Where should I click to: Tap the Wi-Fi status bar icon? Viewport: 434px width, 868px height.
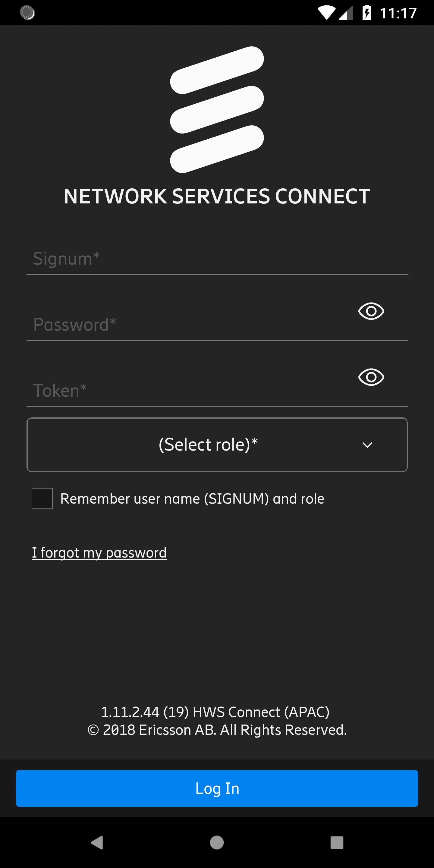click(326, 13)
